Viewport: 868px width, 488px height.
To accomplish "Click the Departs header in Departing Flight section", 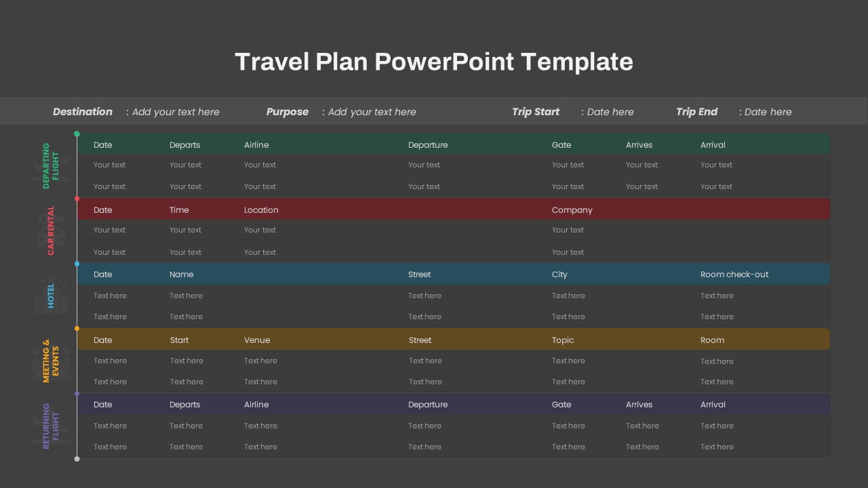I will (184, 145).
